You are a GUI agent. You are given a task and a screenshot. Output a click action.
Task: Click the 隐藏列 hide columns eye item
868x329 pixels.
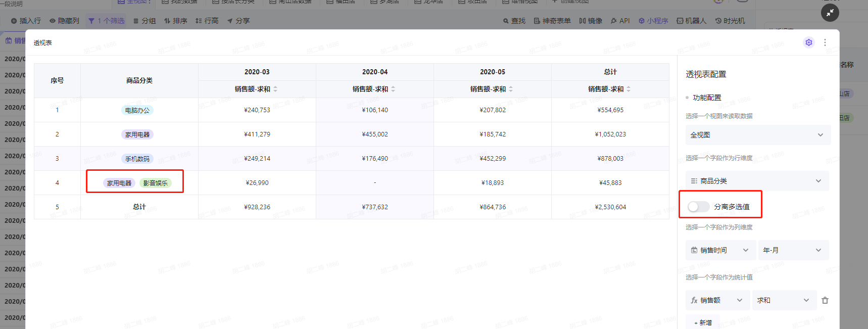(x=64, y=21)
